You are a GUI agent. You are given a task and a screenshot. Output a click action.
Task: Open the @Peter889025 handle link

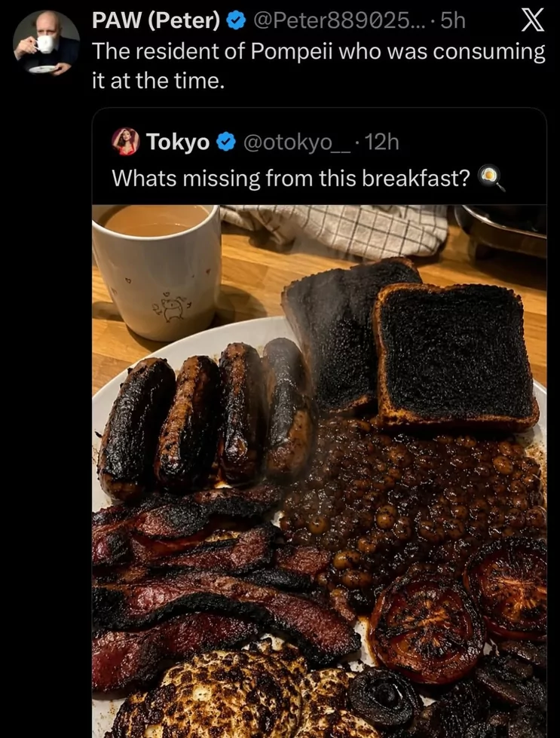click(338, 20)
